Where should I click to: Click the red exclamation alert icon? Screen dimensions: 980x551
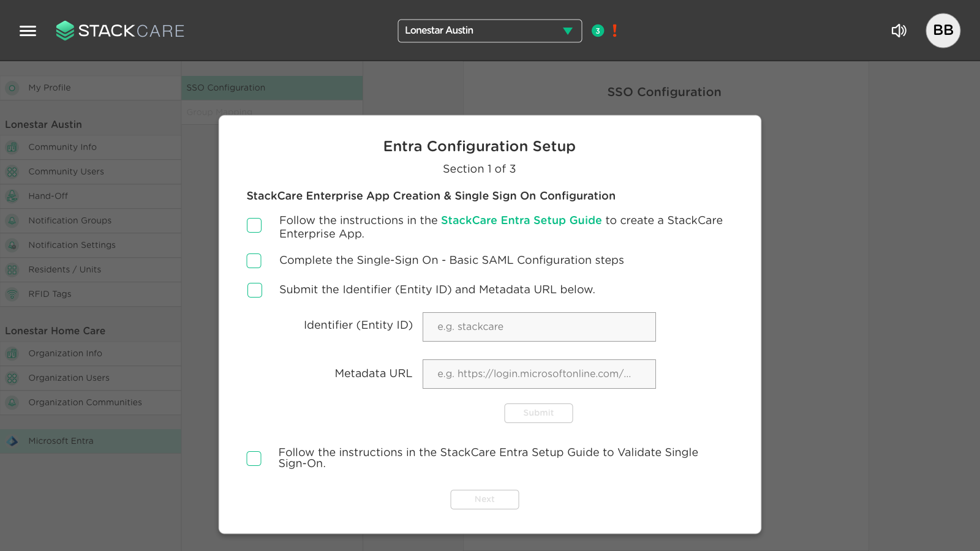coord(614,31)
